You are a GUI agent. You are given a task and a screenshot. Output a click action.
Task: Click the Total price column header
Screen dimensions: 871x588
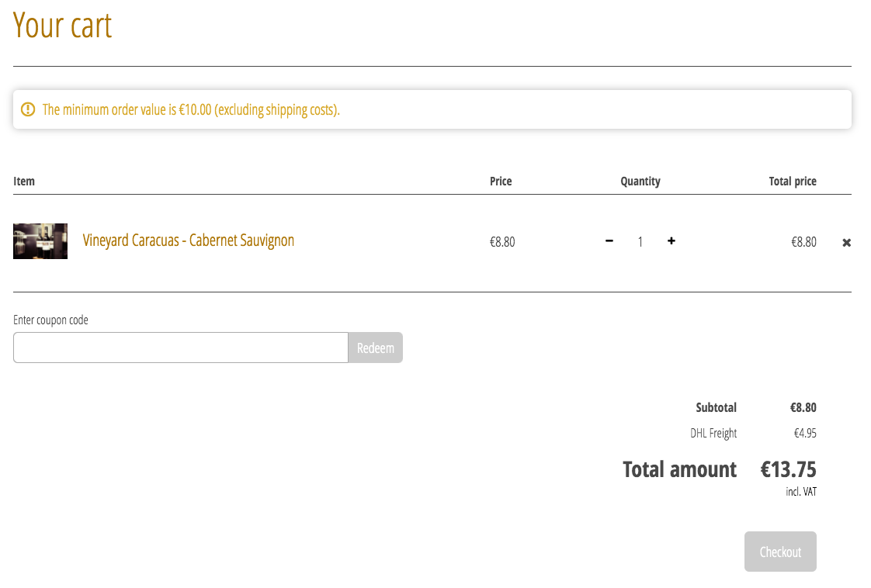coord(793,182)
